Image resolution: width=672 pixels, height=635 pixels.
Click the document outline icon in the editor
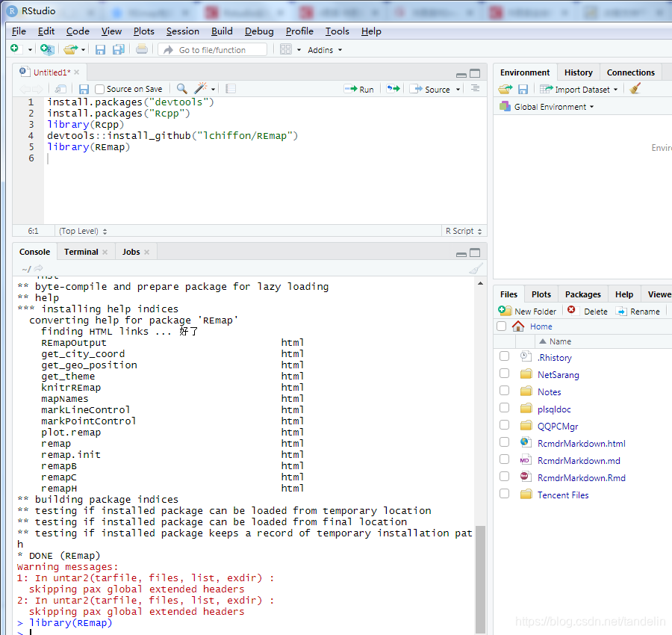[476, 88]
